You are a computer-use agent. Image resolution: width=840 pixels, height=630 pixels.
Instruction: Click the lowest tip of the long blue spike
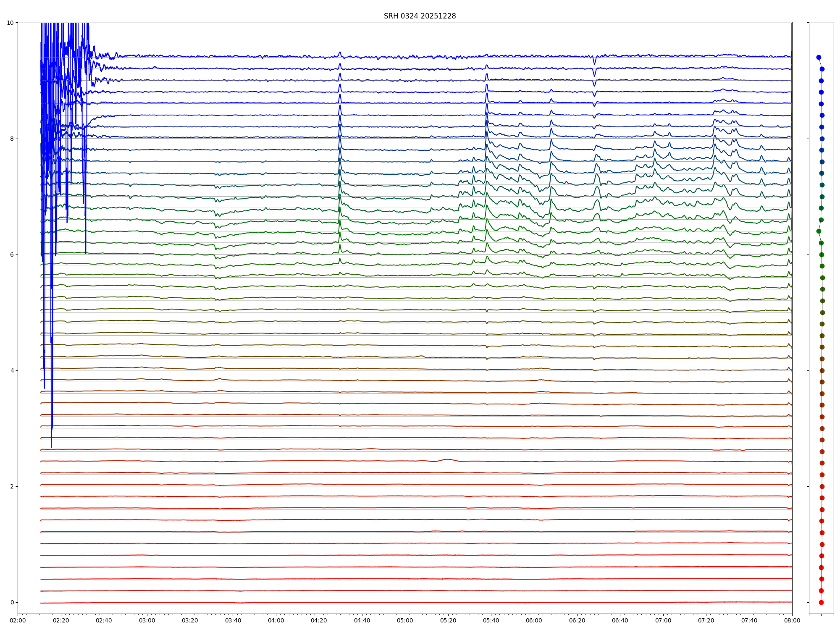[x=51, y=447]
